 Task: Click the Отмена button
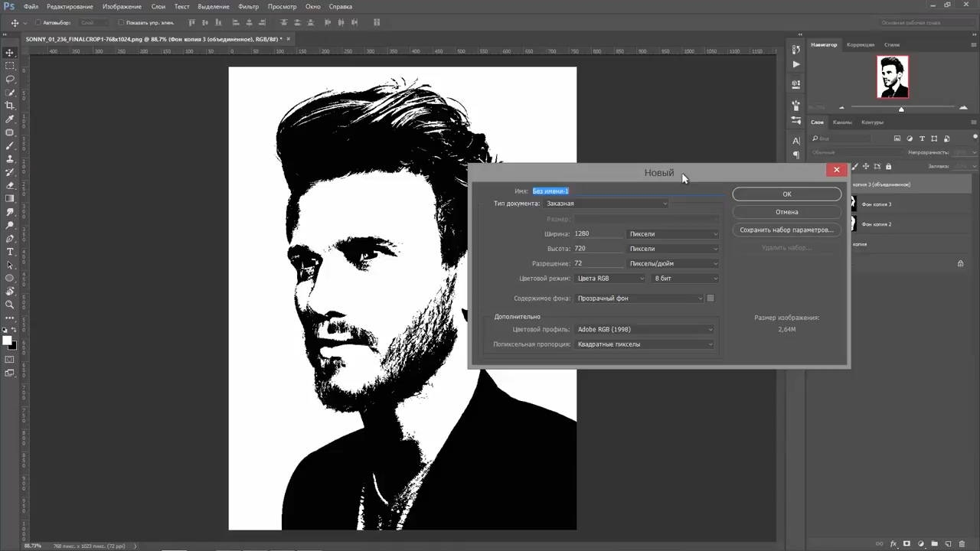pyautogui.click(x=787, y=212)
